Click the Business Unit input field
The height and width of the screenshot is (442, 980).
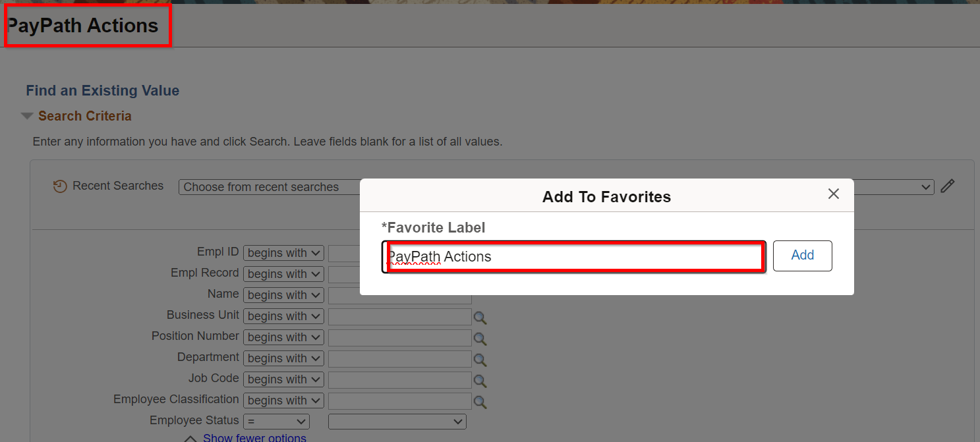399,318
